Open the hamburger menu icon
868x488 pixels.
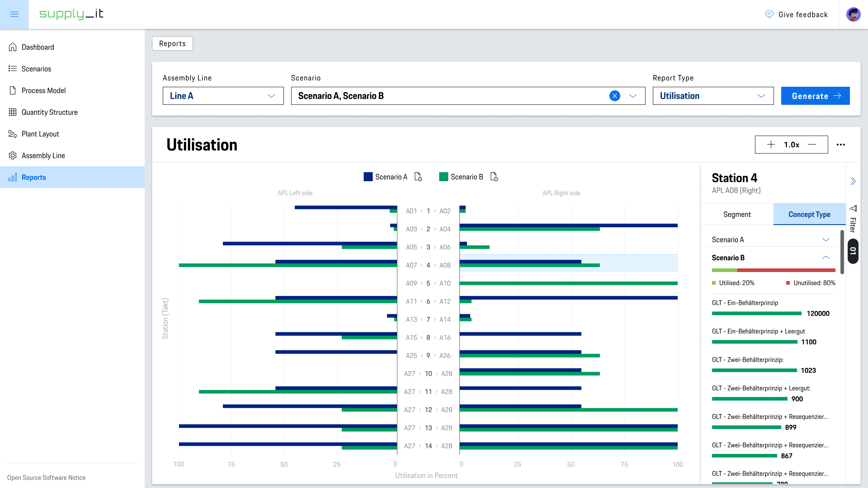[14, 14]
